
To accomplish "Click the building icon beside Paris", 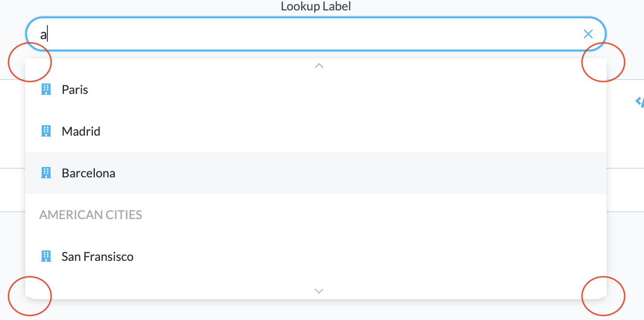I will pyautogui.click(x=46, y=90).
